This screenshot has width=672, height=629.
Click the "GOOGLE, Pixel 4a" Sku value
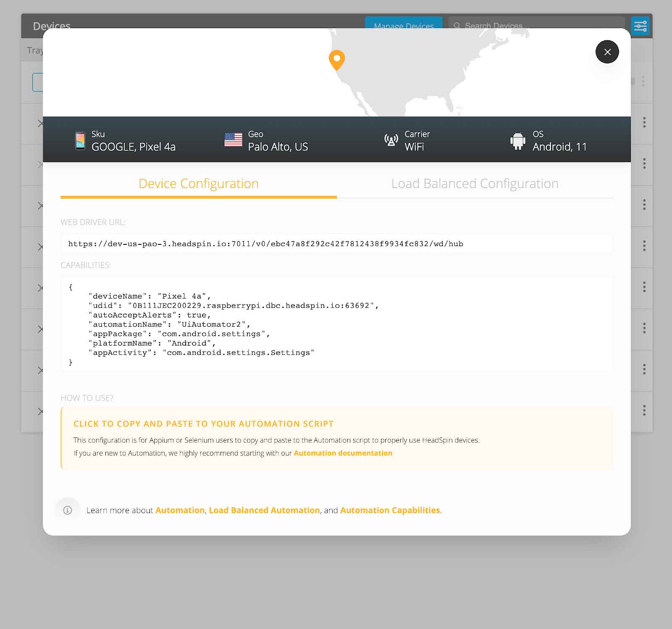pyautogui.click(x=134, y=147)
